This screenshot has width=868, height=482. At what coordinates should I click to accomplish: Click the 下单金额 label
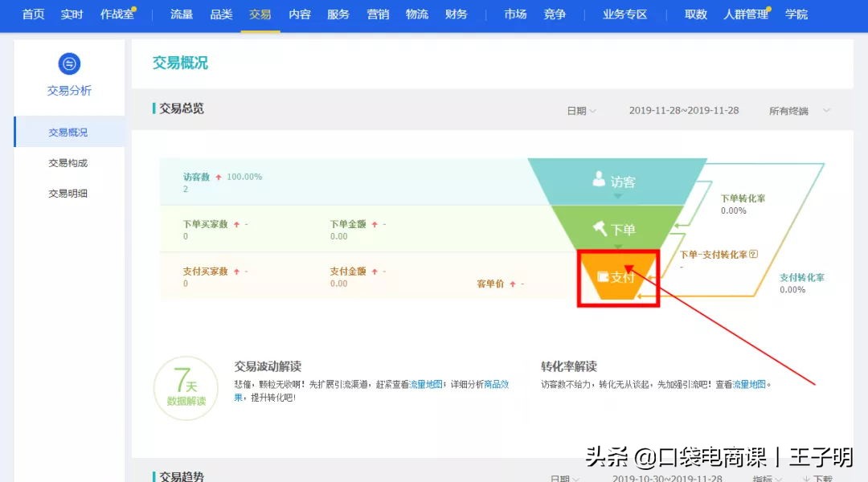[348, 224]
